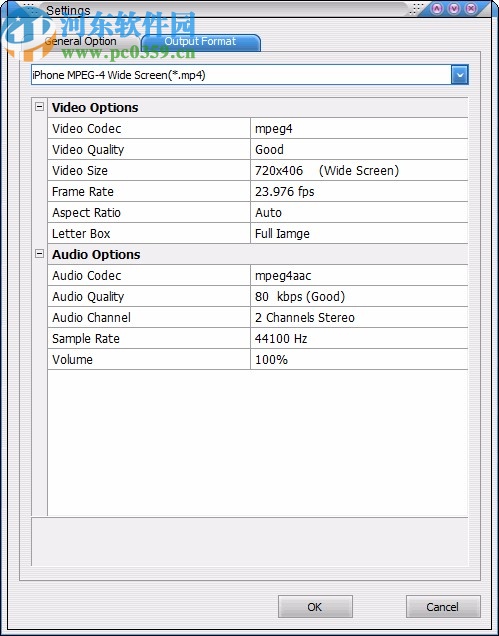Viewport: 499px width, 636px height.
Task: Click the 23.976 fps value
Action: (359, 192)
